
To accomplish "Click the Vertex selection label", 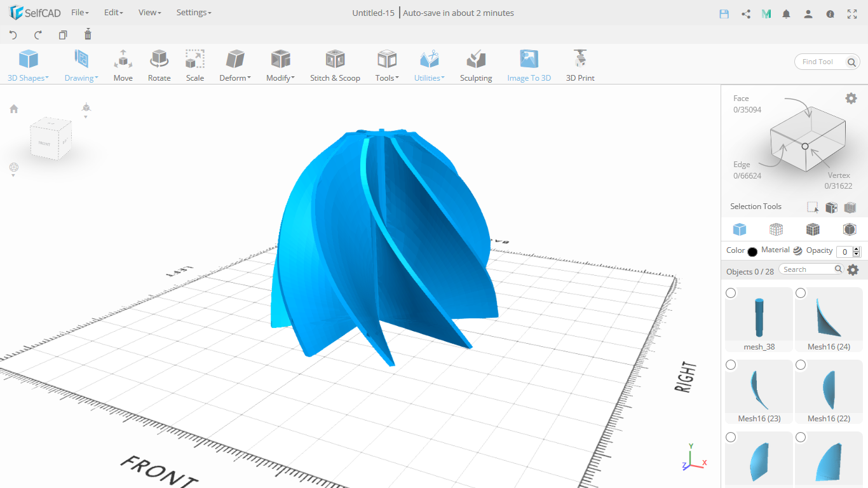I will coord(839,175).
